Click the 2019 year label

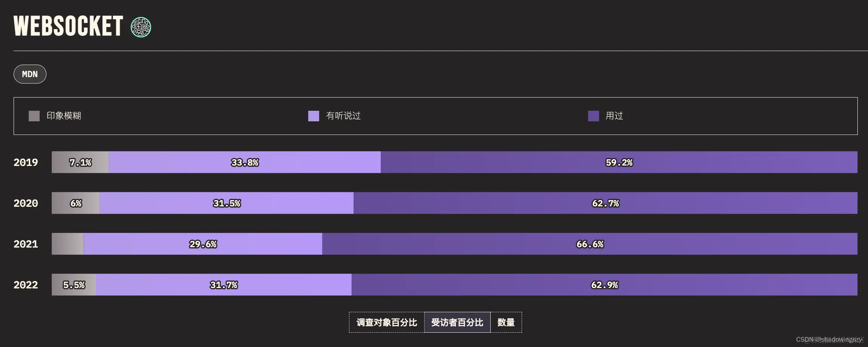[x=26, y=162]
